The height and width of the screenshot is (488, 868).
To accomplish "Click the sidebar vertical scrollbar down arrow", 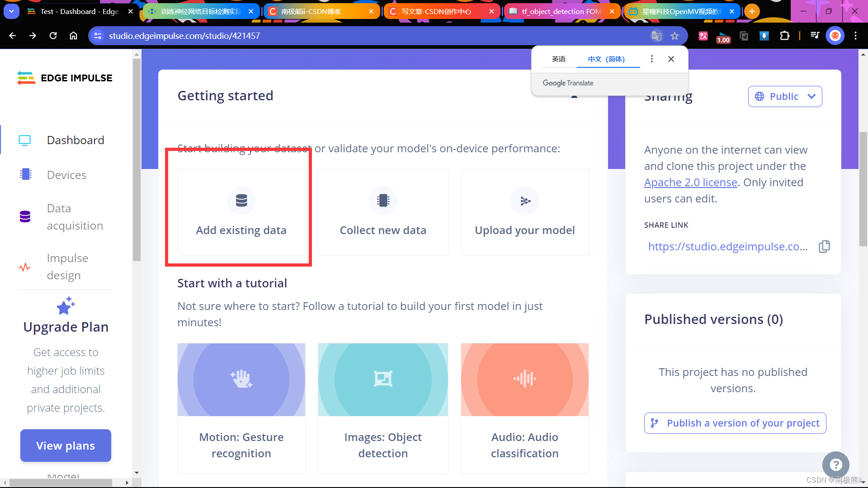I will (x=137, y=473).
